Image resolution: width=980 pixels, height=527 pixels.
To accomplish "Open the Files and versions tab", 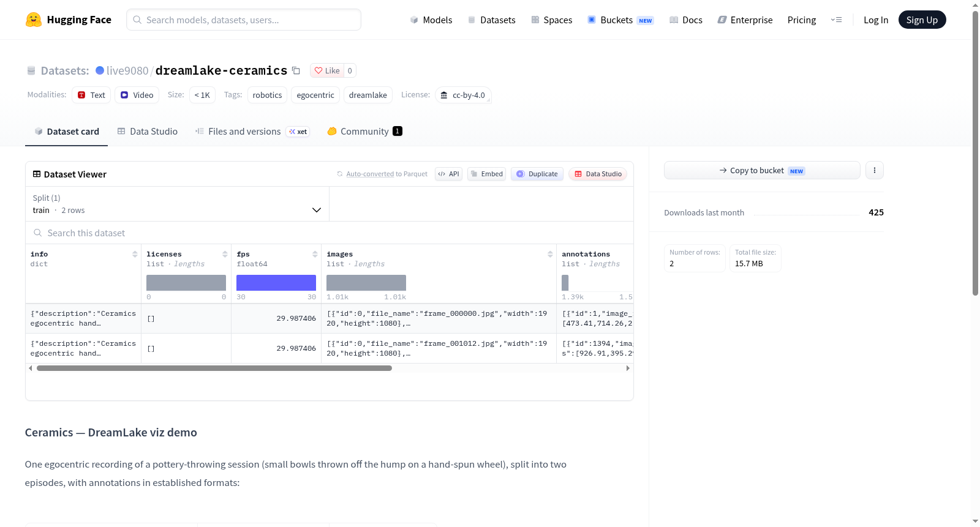I will click(x=252, y=131).
